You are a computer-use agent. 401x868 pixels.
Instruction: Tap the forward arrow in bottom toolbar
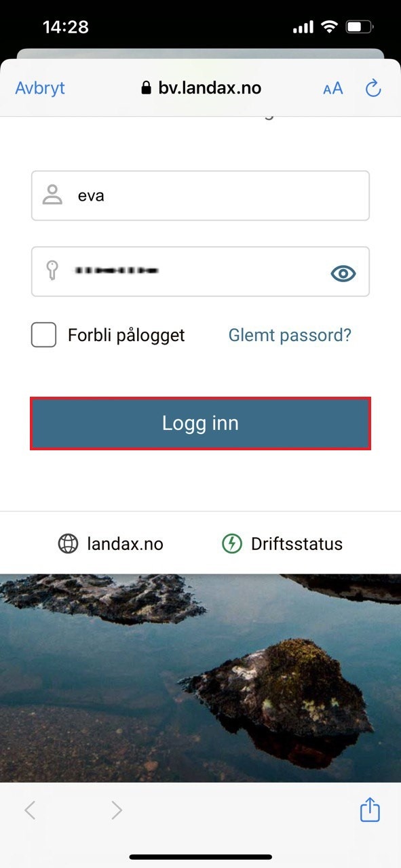click(117, 810)
